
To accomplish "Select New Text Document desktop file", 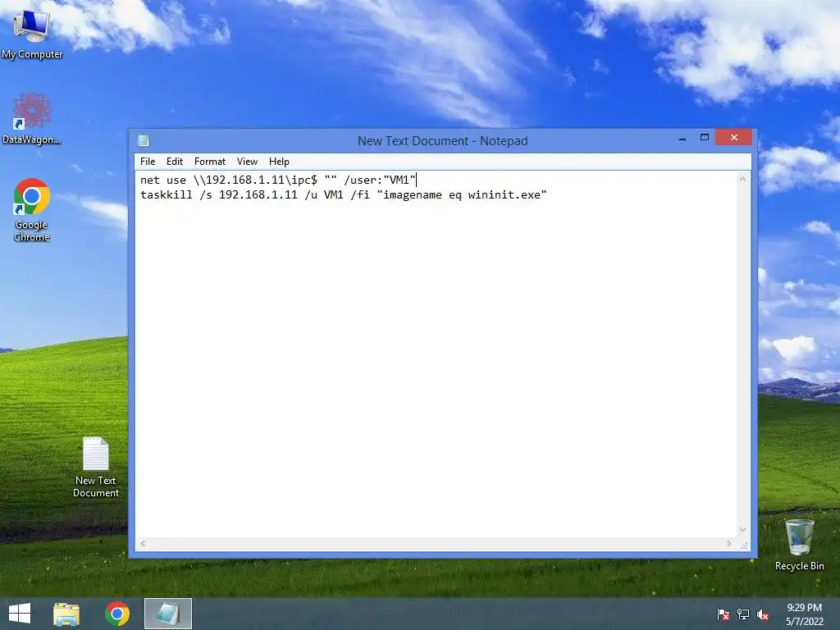I will coord(96,467).
